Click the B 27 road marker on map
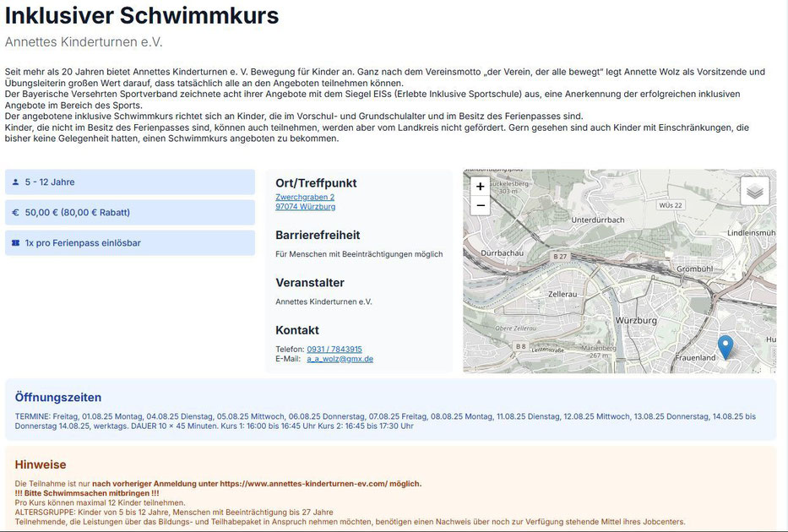 [560, 256]
